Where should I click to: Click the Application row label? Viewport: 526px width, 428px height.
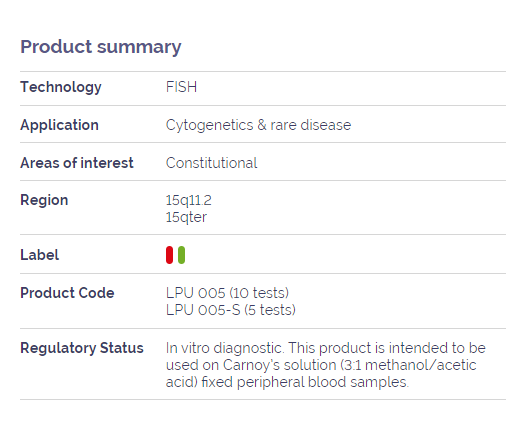click(59, 125)
